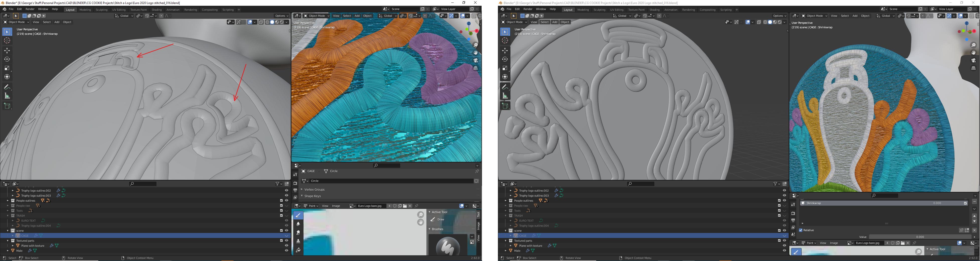The width and height of the screenshot is (980, 261).
Task: Select the Scale tool in left window
Action: coord(7,68)
